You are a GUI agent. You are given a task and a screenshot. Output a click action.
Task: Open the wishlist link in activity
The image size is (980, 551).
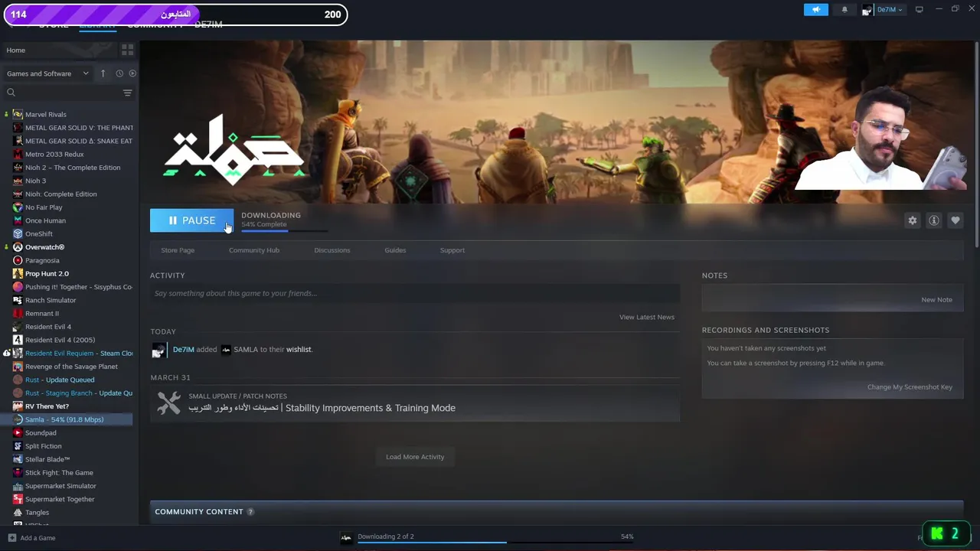click(x=299, y=349)
